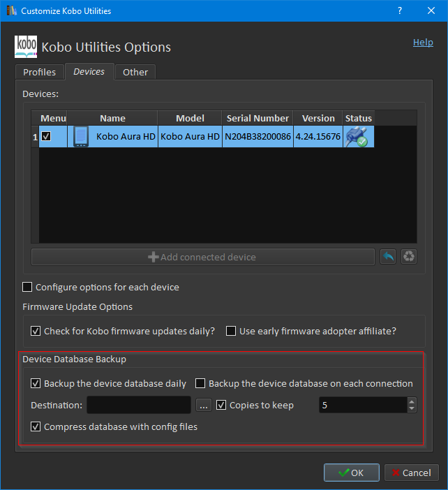Viewport: 448px width, 490px height.
Task: Enable Backup the device database on each connection
Action: pos(200,383)
